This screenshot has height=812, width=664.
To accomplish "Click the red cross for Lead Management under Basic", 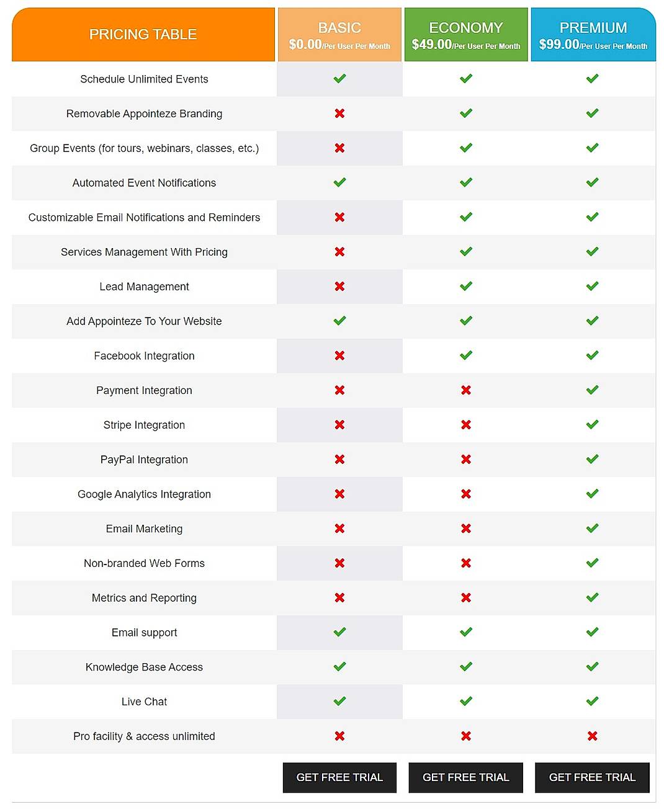I will tap(339, 287).
